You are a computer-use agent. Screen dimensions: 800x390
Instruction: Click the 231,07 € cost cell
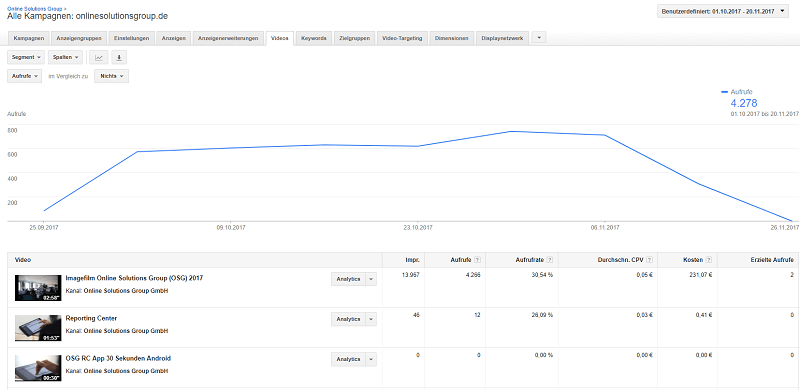click(702, 275)
